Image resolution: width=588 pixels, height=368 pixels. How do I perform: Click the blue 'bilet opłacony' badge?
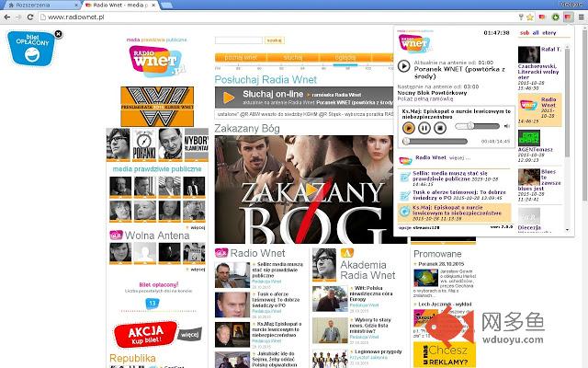30,49
